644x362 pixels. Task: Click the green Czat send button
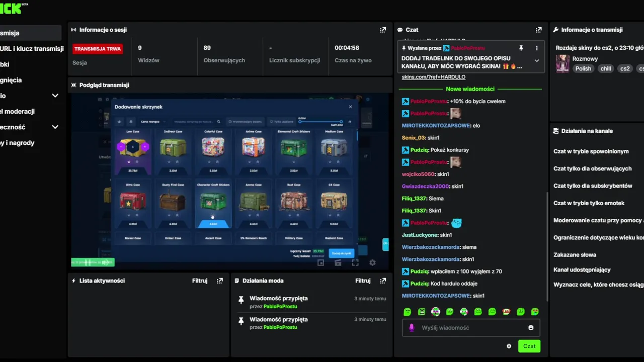[529, 346]
